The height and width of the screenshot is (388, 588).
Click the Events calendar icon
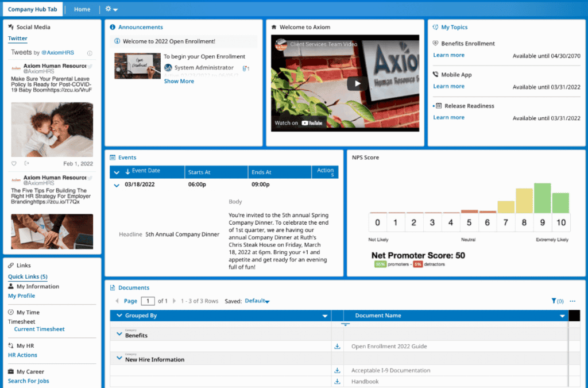click(x=113, y=157)
